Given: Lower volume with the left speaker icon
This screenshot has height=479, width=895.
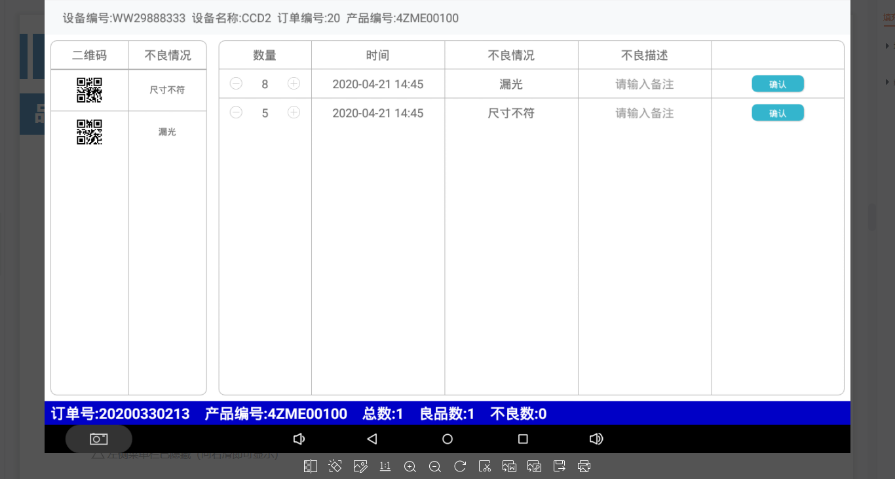Looking at the screenshot, I should (x=298, y=439).
